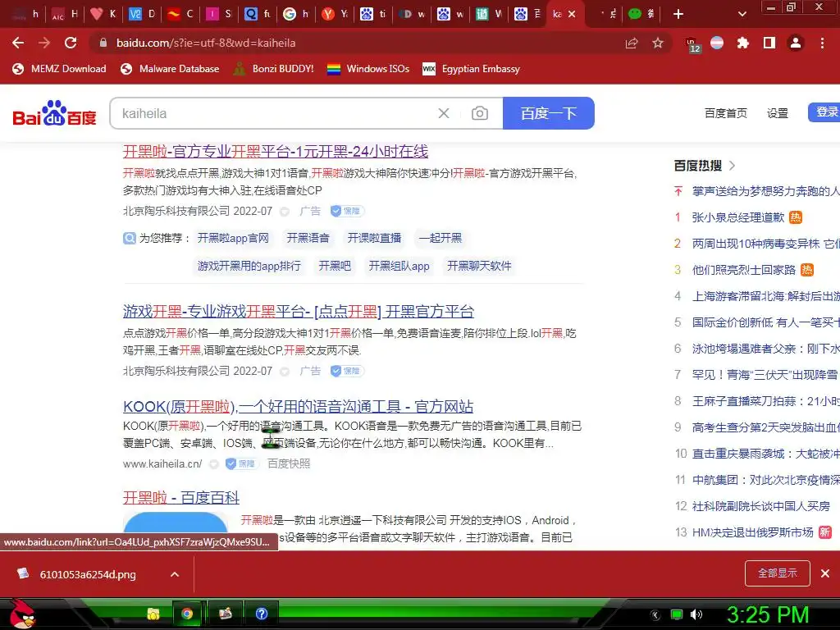
Task: Switch to the blue V2 tab
Action: (141, 14)
